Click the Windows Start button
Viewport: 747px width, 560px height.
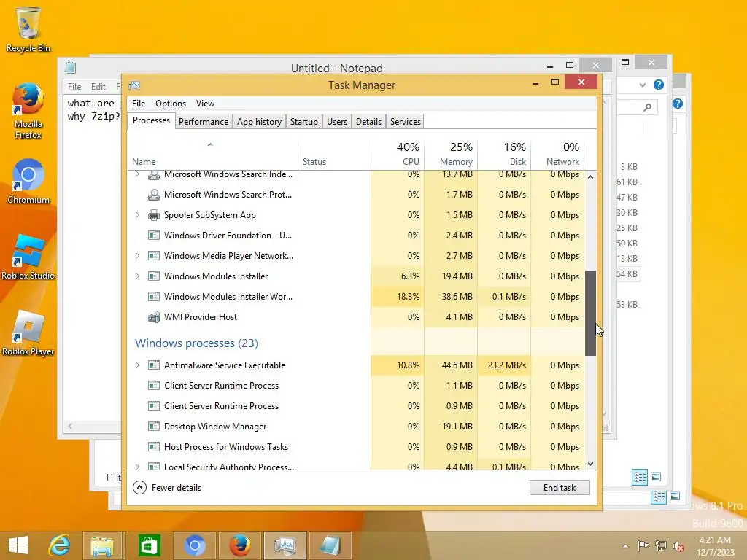coord(18,545)
